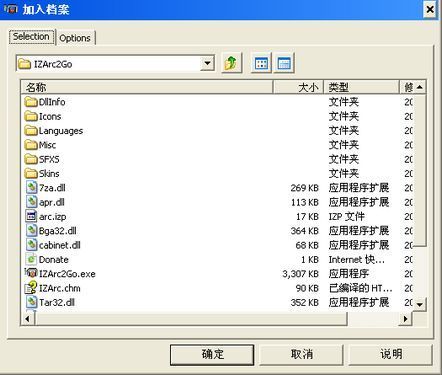Select the Languages folder icon
Screen dimensions: 442x375
(x=31, y=131)
